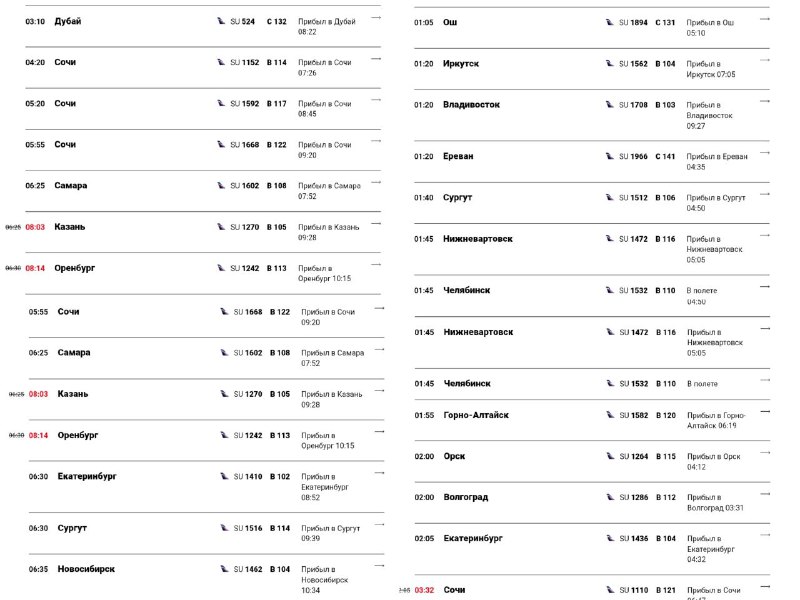Expand arrow for Ереван SU 1966
The width and height of the screenshot is (800, 600).
click(x=765, y=153)
